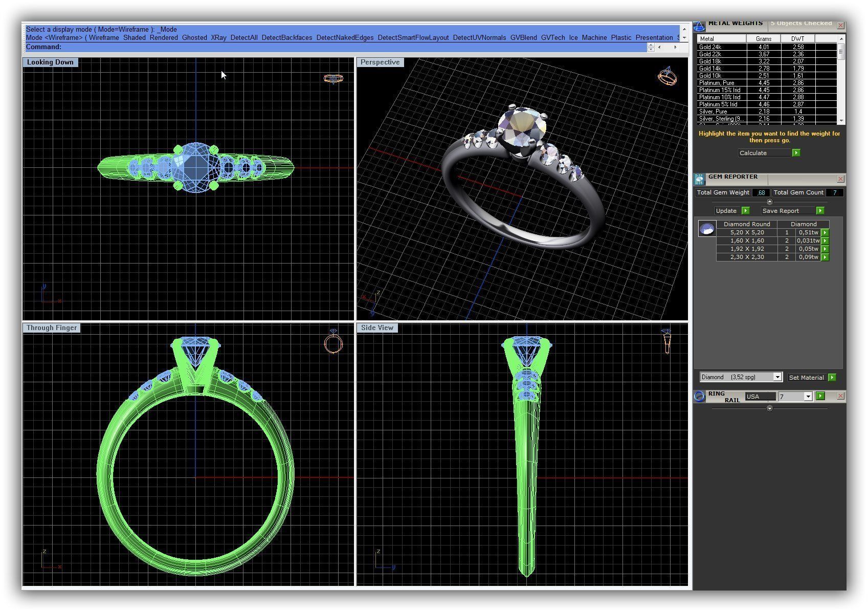Open the ring size 7 dropdown
The image size is (868, 612).
[808, 397]
